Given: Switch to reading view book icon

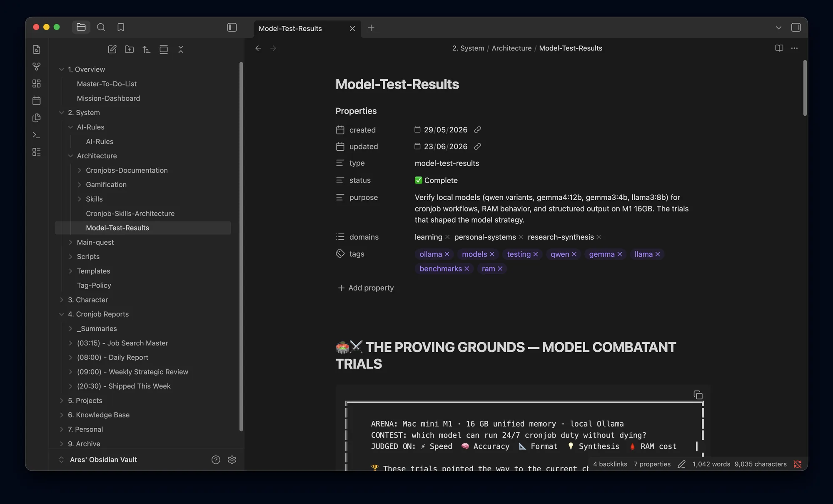Looking at the screenshot, I should [779, 48].
